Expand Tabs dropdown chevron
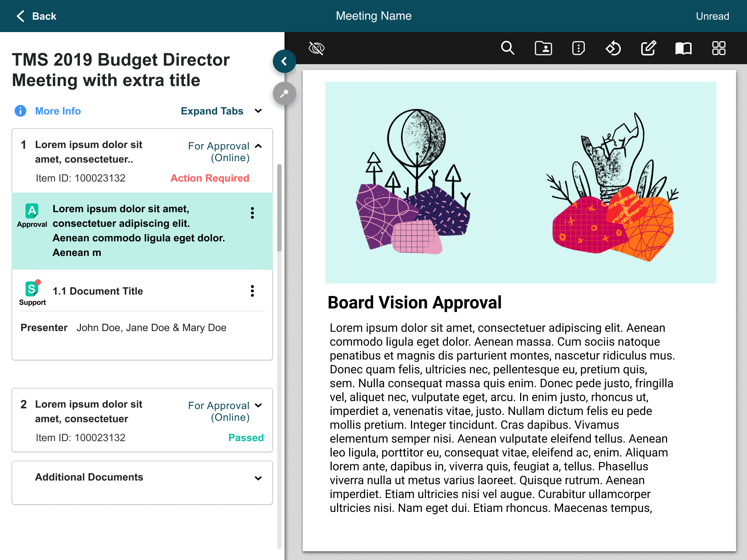 click(258, 111)
